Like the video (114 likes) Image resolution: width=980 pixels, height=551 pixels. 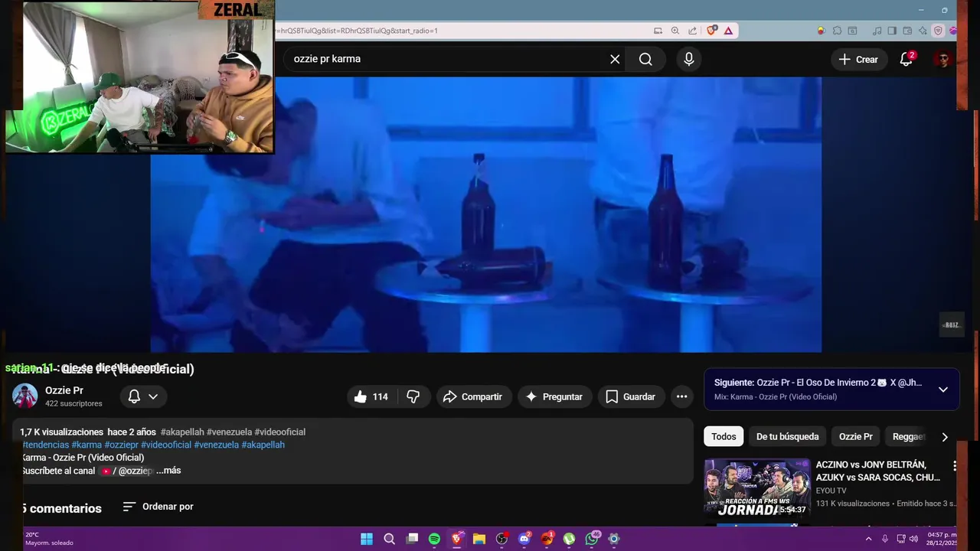pos(371,396)
